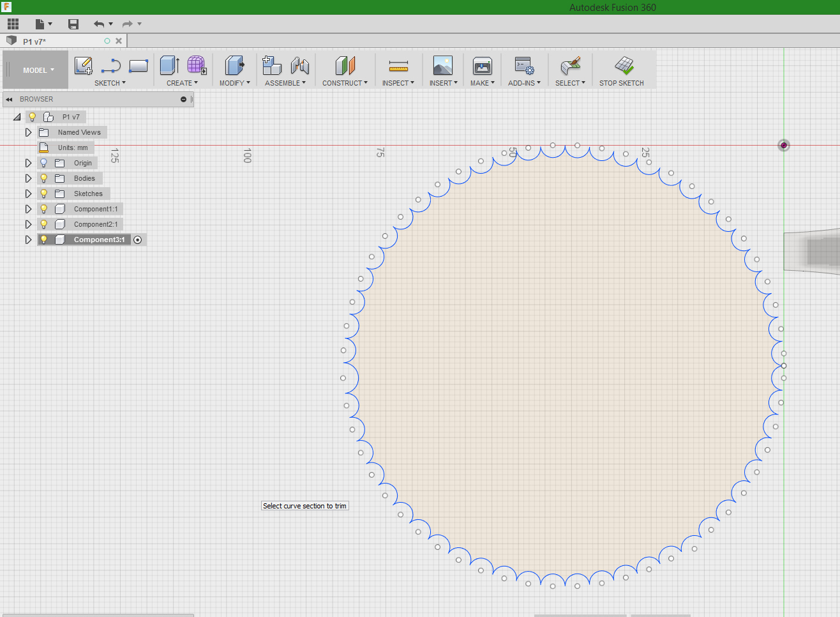Image resolution: width=840 pixels, height=617 pixels.
Task: Open the CONSTRUCT dropdown menu
Action: [345, 83]
